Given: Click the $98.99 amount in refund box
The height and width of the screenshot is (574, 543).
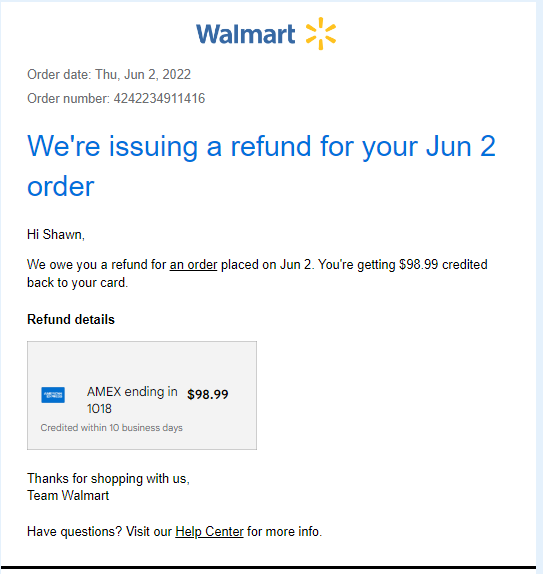Looking at the screenshot, I should (208, 394).
